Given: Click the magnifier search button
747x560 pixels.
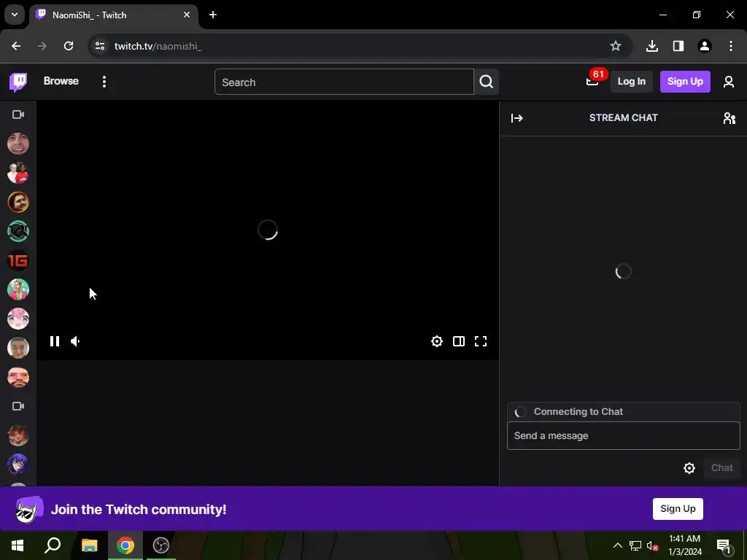Looking at the screenshot, I should coord(487,82).
